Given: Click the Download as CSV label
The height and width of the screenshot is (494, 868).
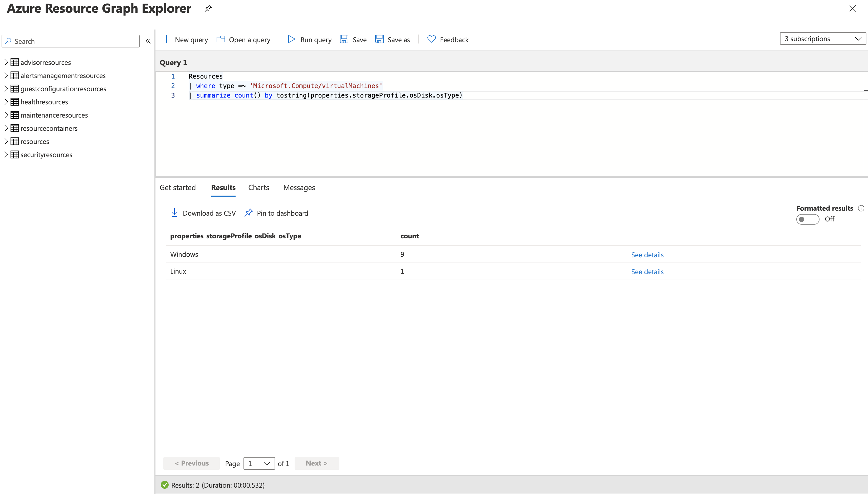Looking at the screenshot, I should coord(209,213).
